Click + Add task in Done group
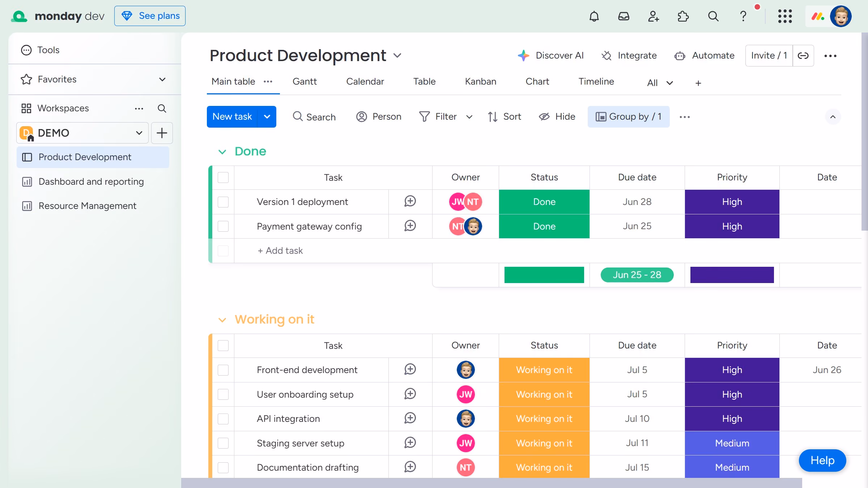Image resolution: width=868 pixels, height=488 pixels. pyautogui.click(x=280, y=251)
